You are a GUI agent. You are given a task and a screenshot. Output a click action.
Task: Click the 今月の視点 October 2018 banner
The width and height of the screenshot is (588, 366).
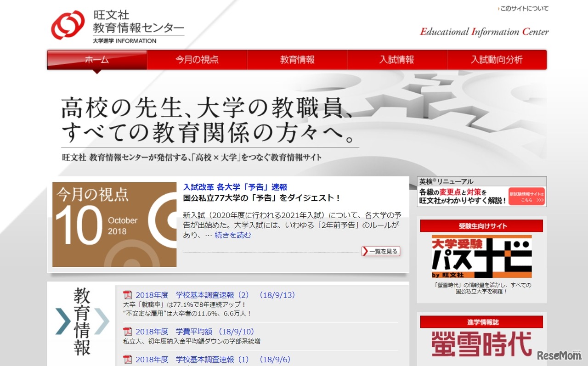tap(114, 225)
